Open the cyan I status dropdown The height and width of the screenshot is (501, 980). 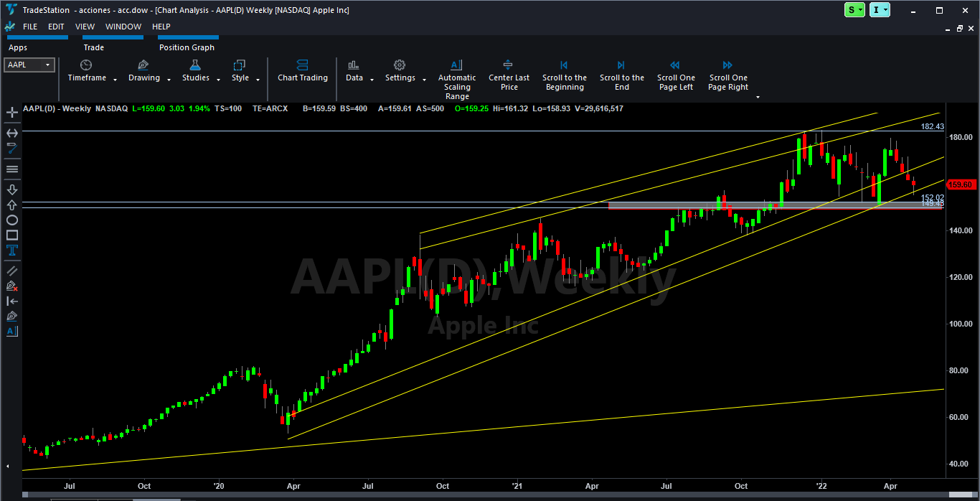click(880, 10)
